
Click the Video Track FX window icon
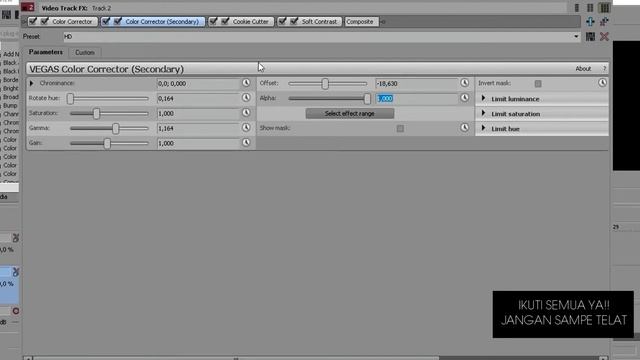click(x=28, y=7)
